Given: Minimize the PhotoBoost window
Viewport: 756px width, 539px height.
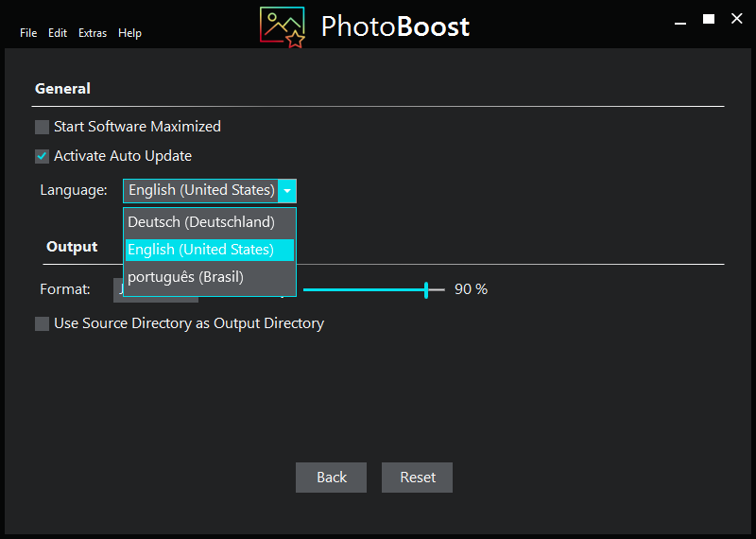Looking at the screenshot, I should point(680,23).
